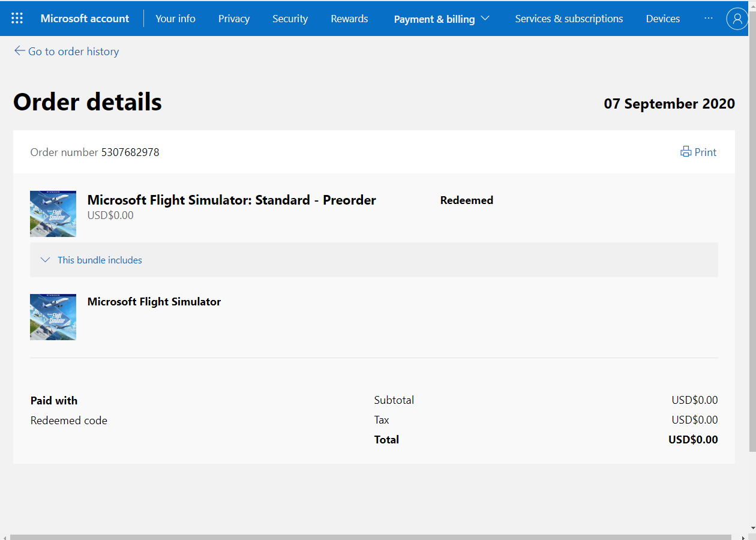Click USD$0.00 price under product title
Viewport: 756px width, 540px height.
[110, 215]
